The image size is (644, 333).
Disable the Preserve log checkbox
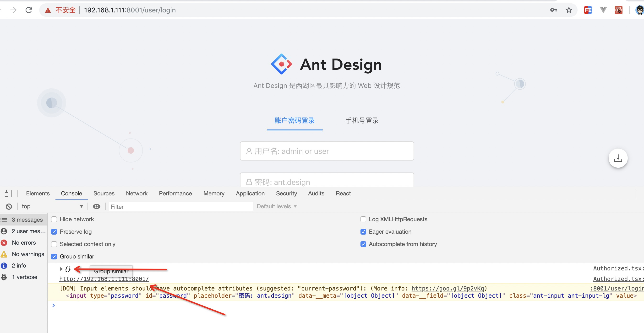click(x=54, y=231)
